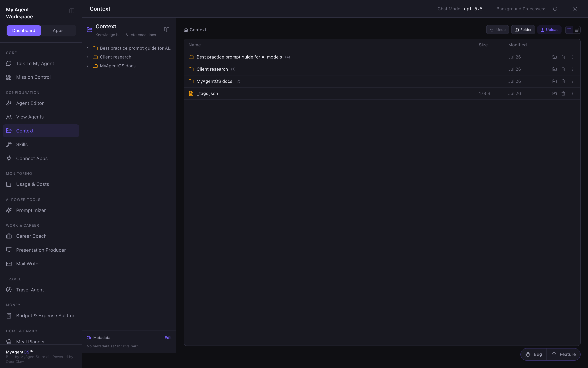Open more options for _tags.json
This screenshot has width=588, height=368.
(x=572, y=93)
